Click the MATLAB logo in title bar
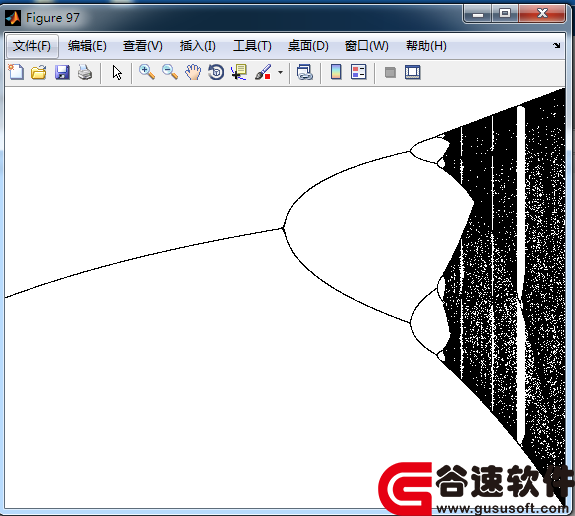 tap(13, 18)
